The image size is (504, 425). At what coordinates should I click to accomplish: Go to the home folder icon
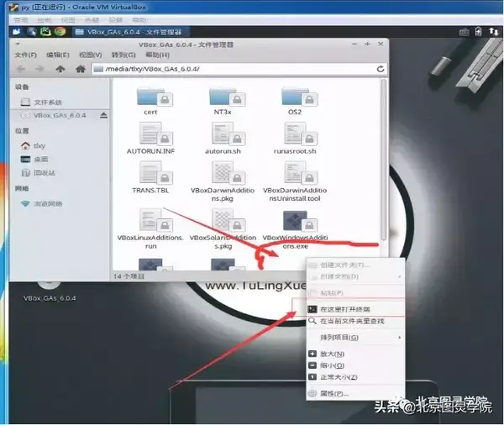tap(81, 69)
